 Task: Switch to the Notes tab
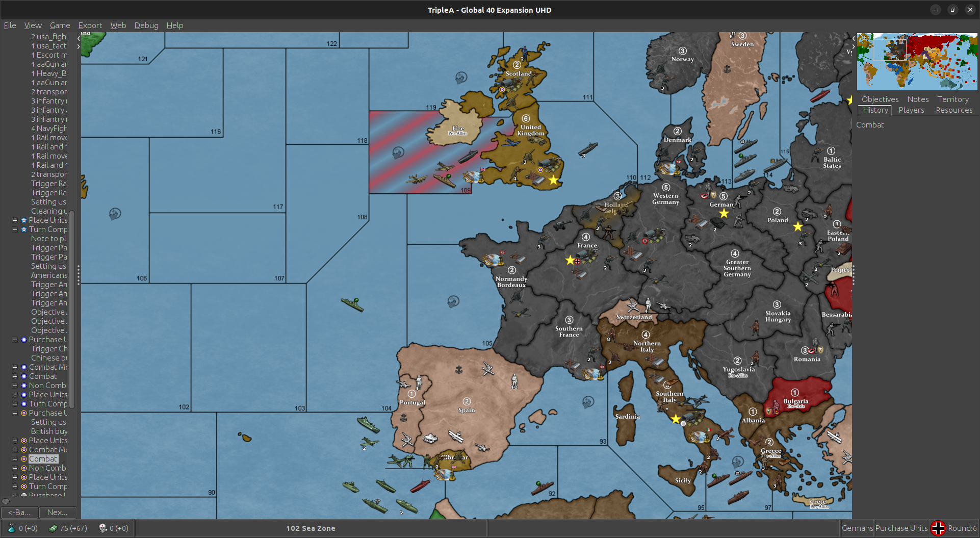[x=918, y=99]
